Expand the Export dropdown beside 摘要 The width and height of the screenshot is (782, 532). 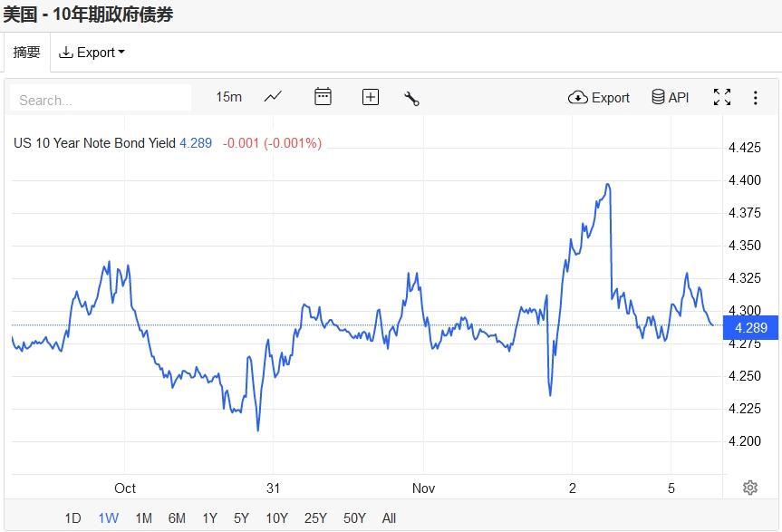(x=92, y=53)
